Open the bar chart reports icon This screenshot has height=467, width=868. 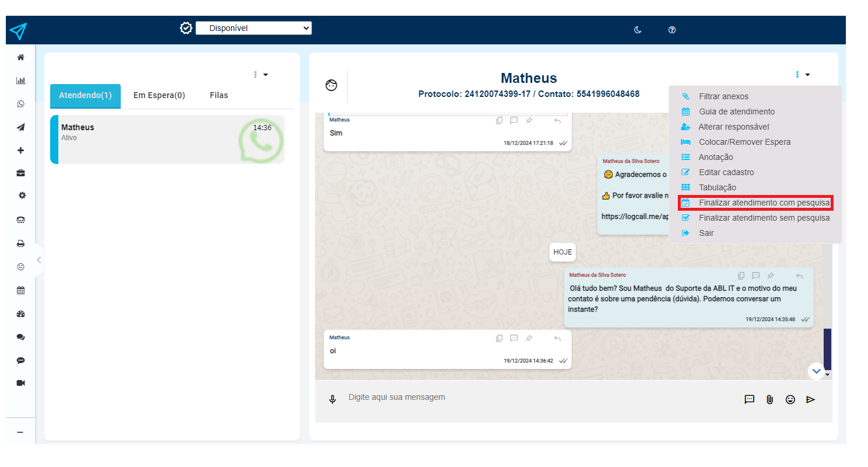pyautogui.click(x=21, y=81)
